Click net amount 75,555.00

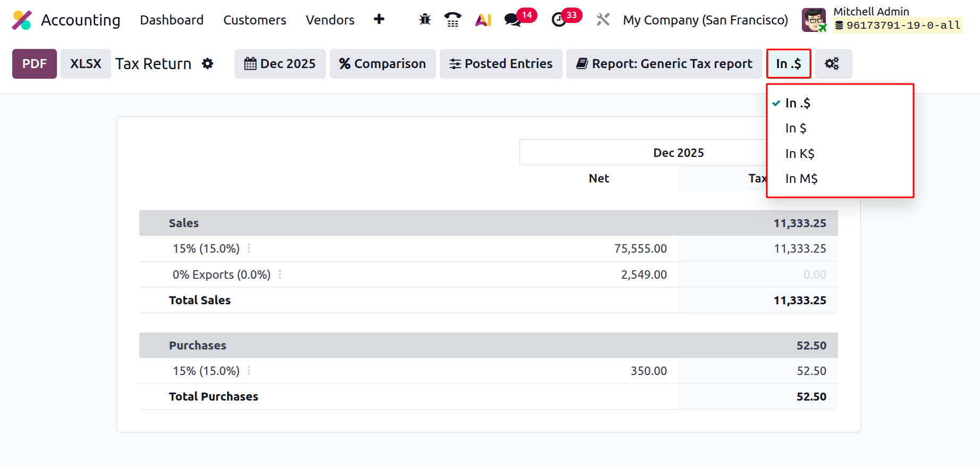click(x=640, y=248)
